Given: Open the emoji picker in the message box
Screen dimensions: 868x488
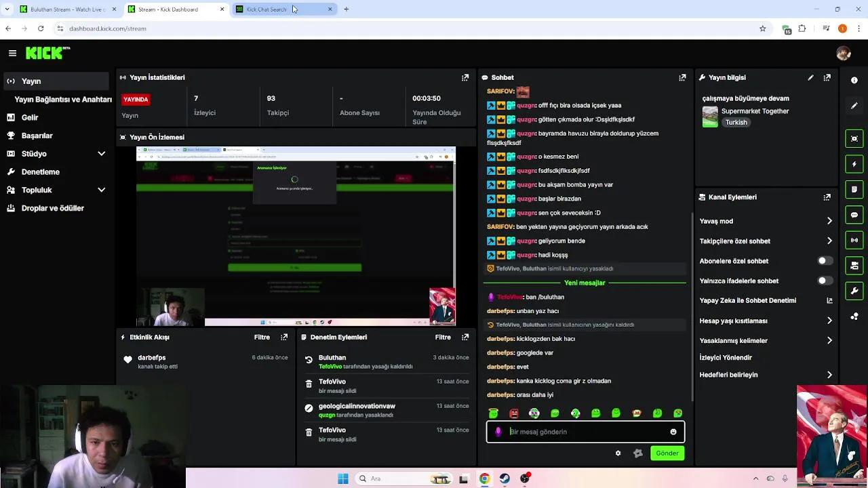Looking at the screenshot, I should point(673,432).
